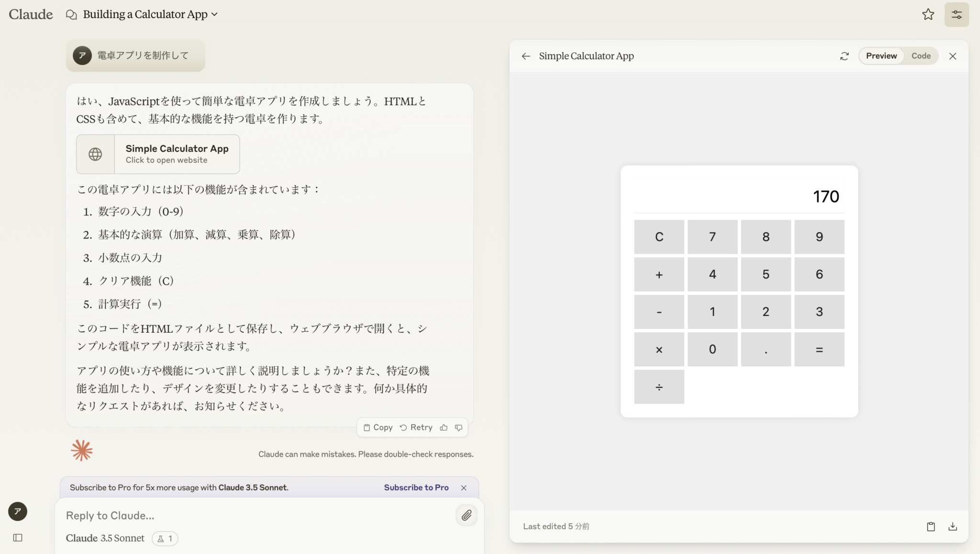Copy artifact contents via clipboard icon
Viewport: 980px width, 554px height.
pos(930,526)
